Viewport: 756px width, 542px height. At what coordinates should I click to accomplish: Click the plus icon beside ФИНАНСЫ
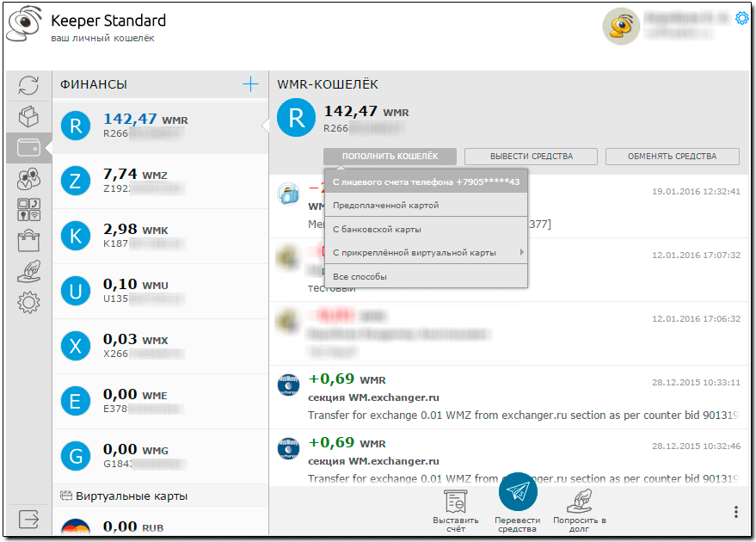click(x=250, y=84)
